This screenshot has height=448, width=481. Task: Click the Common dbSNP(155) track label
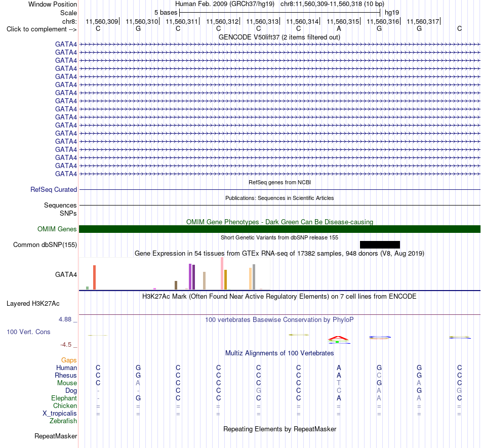[45, 245]
